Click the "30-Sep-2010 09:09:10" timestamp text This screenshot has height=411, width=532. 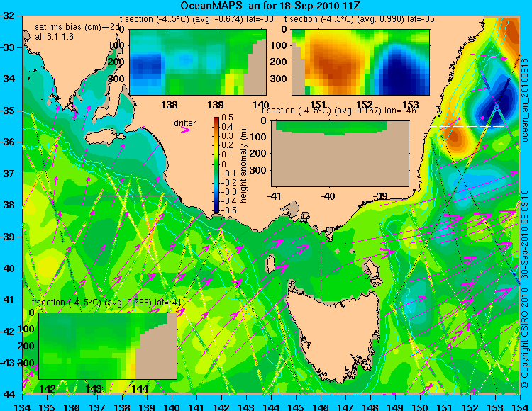(x=525, y=234)
